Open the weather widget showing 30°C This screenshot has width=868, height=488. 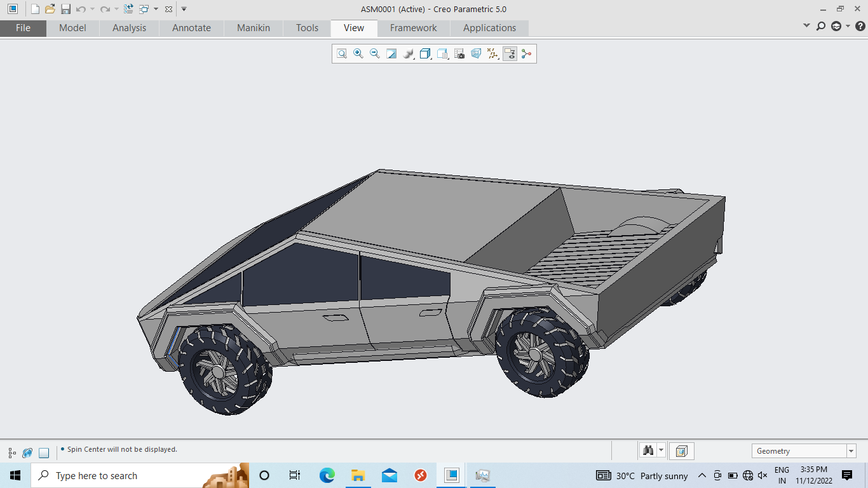[x=642, y=475]
